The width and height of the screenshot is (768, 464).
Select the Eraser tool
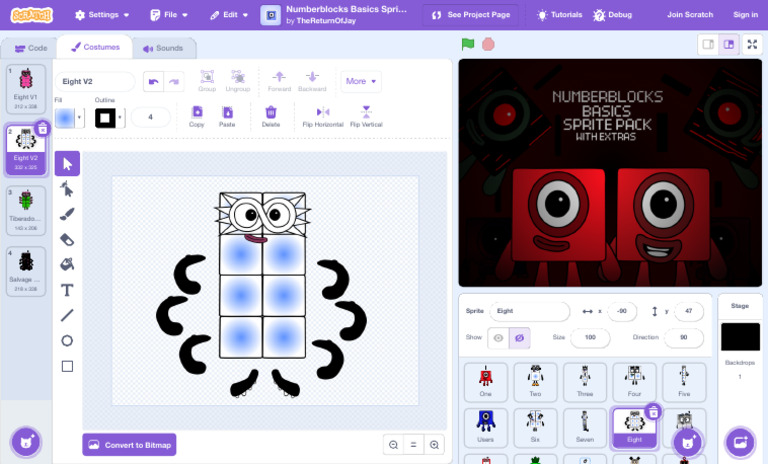click(67, 240)
